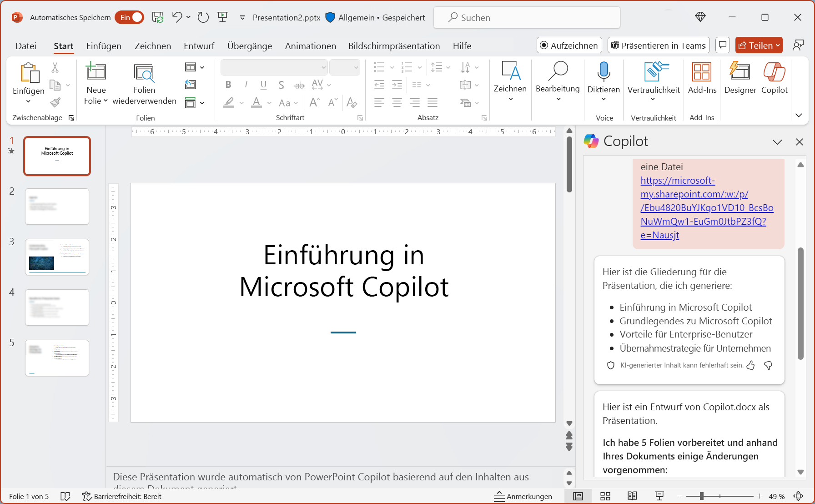Switch to reading view
815x504 pixels.
click(x=632, y=496)
